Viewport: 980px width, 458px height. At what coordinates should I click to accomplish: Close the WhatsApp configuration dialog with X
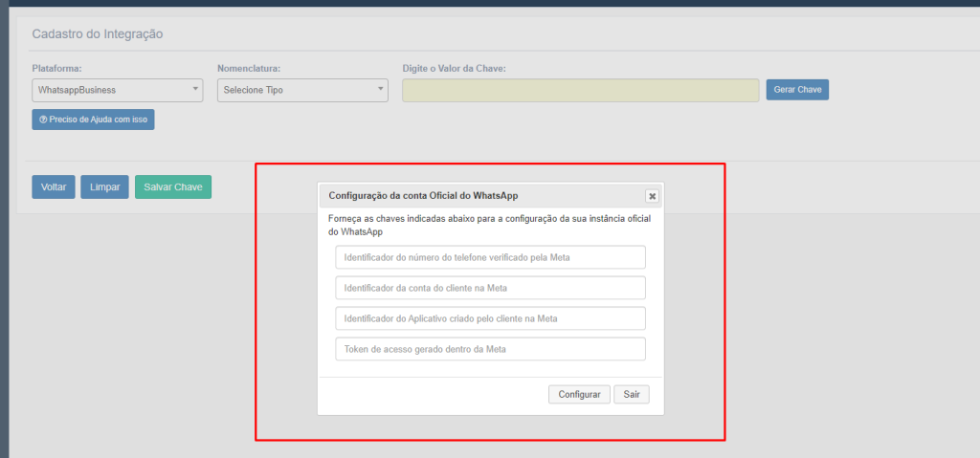(x=652, y=196)
